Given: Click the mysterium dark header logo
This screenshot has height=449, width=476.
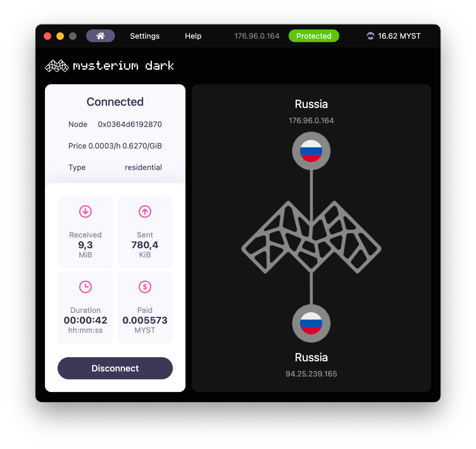Looking at the screenshot, I should tap(110, 66).
